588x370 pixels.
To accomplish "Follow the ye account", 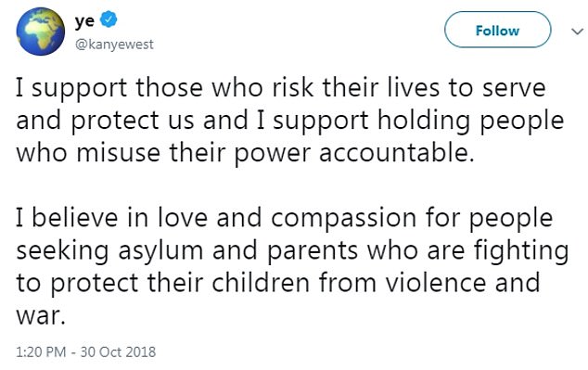I will coord(498,30).
